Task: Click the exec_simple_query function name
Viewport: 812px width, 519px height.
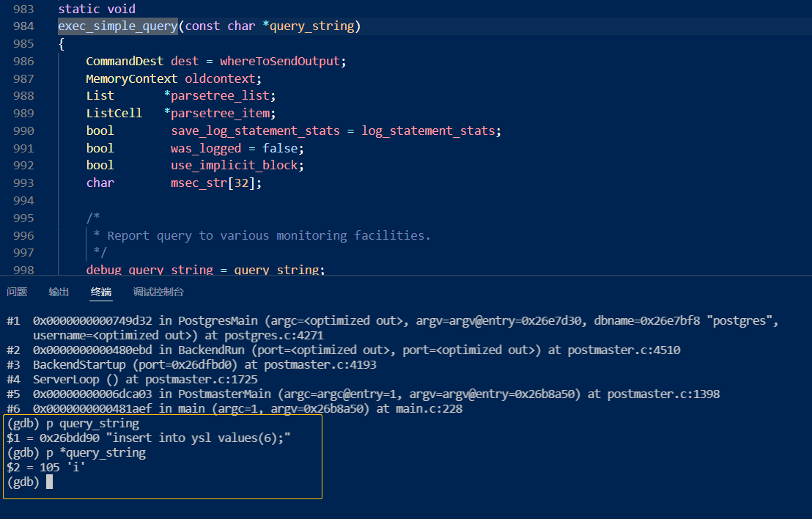Action: pyautogui.click(x=117, y=26)
